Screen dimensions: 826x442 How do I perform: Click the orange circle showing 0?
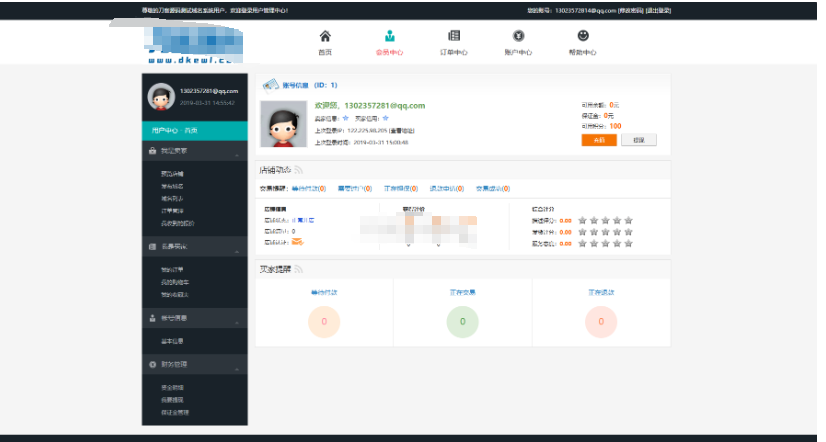pyautogui.click(x=324, y=322)
